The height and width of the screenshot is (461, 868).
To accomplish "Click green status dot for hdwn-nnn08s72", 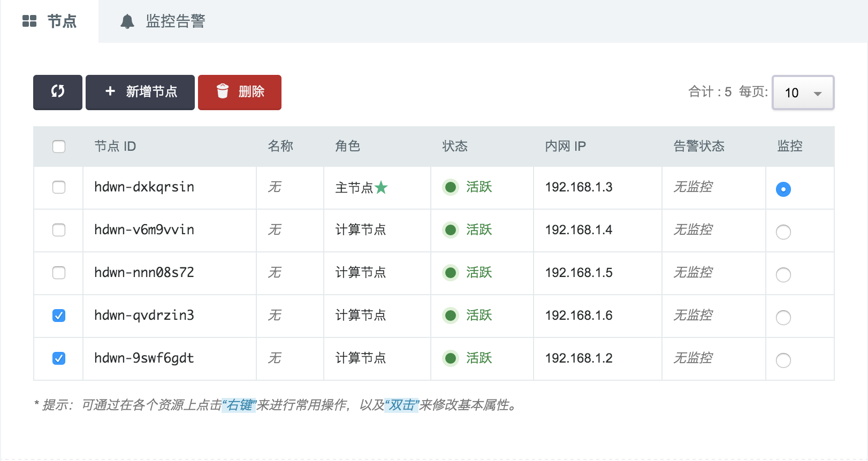I will coord(451,273).
